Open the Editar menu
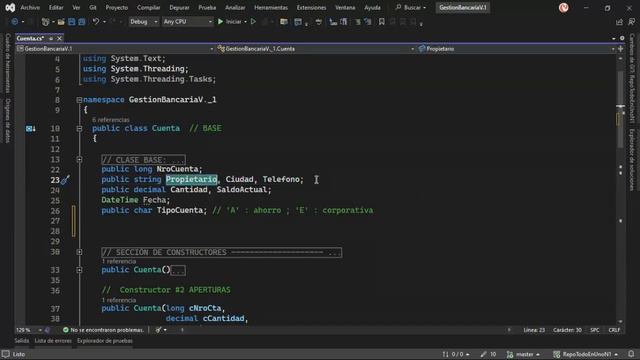 [56, 7]
